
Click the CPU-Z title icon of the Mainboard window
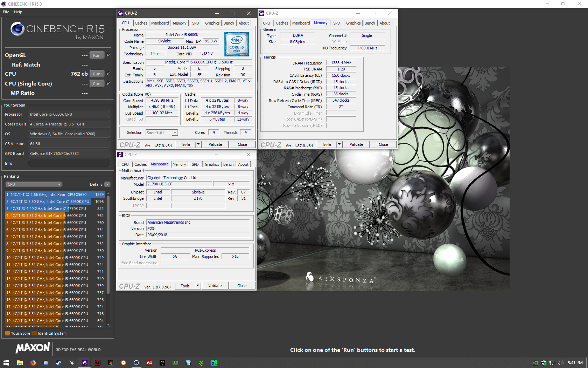coord(120,155)
